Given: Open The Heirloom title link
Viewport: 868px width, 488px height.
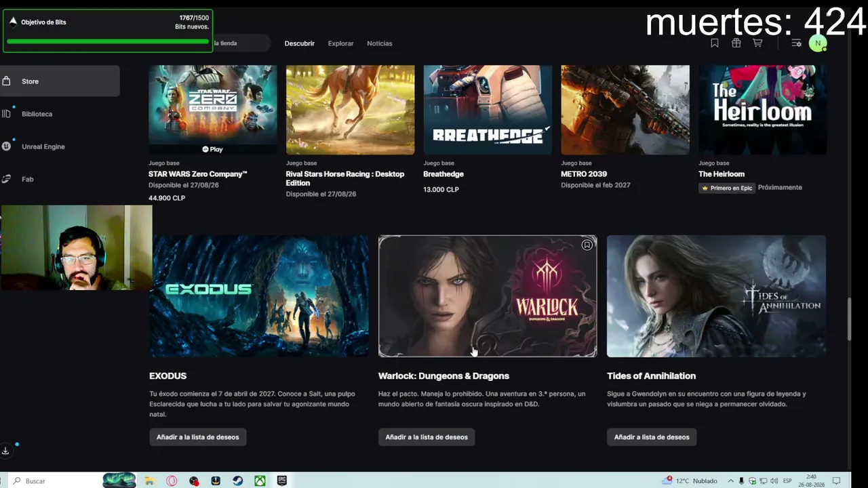Looking at the screenshot, I should click(722, 174).
